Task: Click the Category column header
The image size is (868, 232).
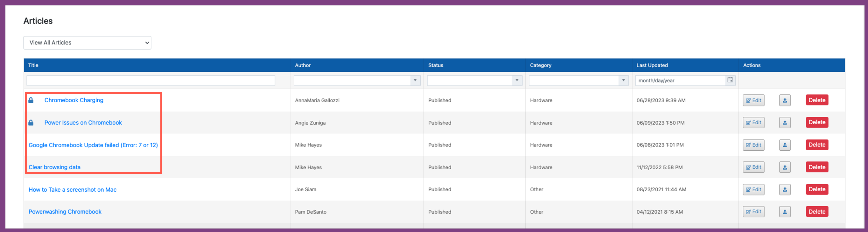Action: coord(541,65)
